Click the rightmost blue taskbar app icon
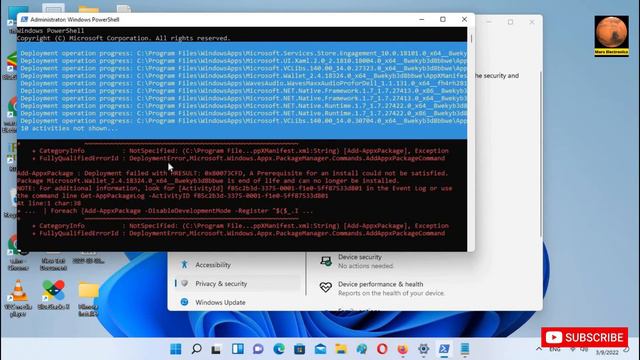Image resolution: width=640 pixels, height=360 pixels. (x=465, y=349)
